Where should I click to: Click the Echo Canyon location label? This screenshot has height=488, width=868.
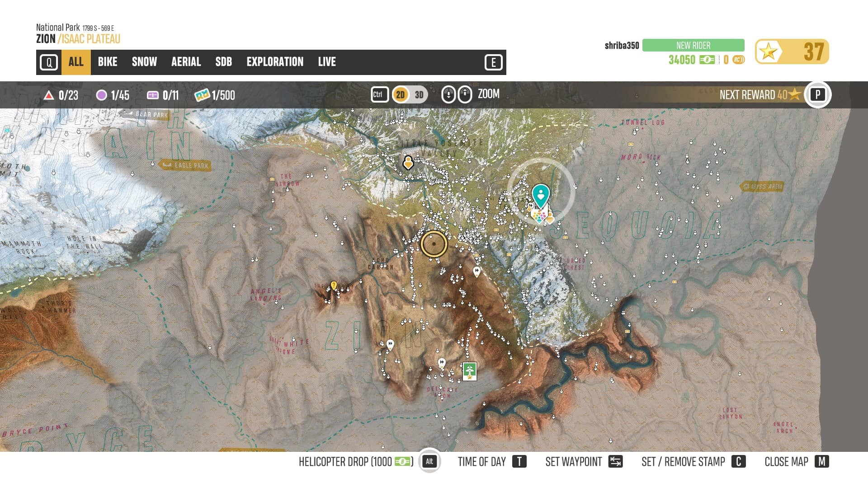coord(381,263)
